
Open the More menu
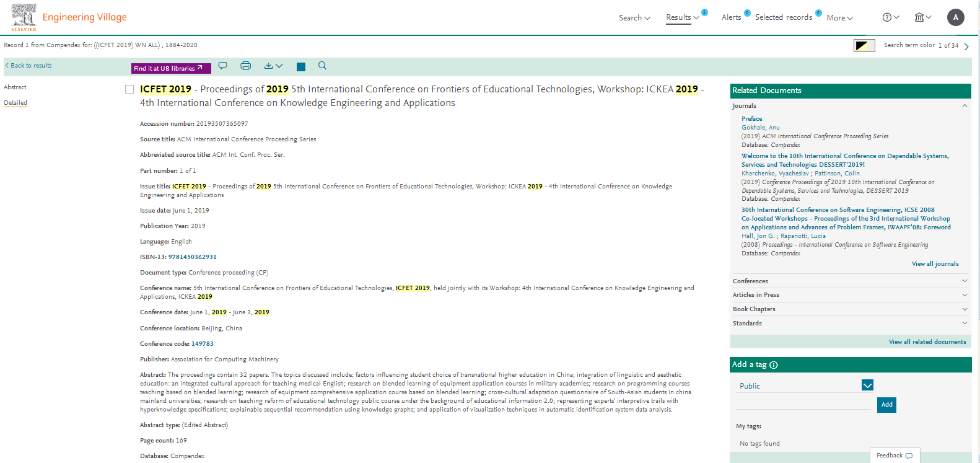pyautogui.click(x=839, y=18)
